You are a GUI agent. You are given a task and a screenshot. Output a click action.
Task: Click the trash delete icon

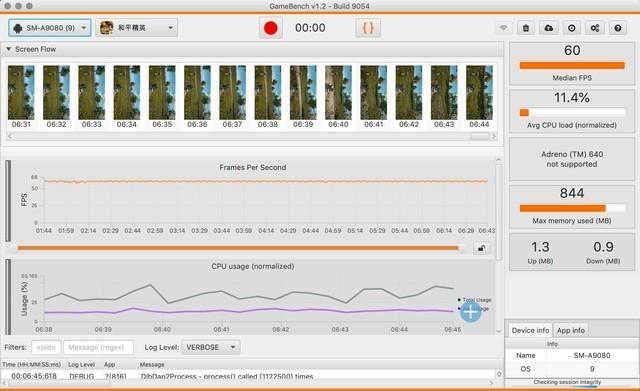[x=526, y=28]
